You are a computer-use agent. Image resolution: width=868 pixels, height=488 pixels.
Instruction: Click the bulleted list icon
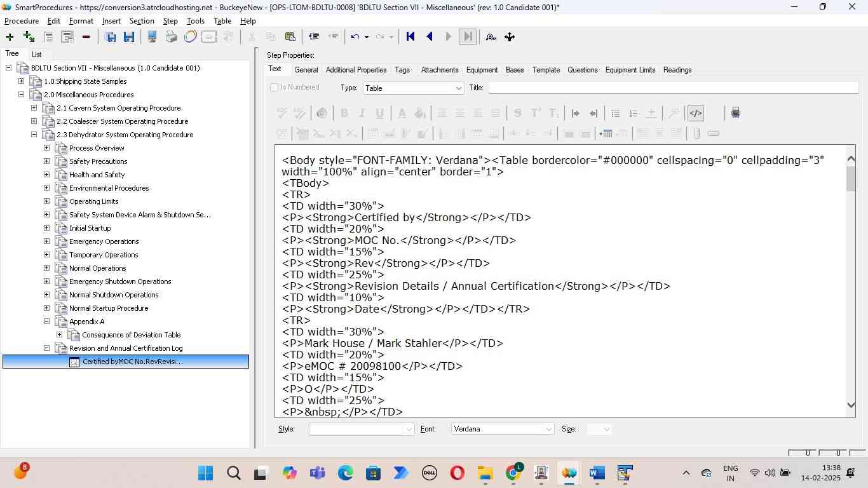[x=615, y=113]
